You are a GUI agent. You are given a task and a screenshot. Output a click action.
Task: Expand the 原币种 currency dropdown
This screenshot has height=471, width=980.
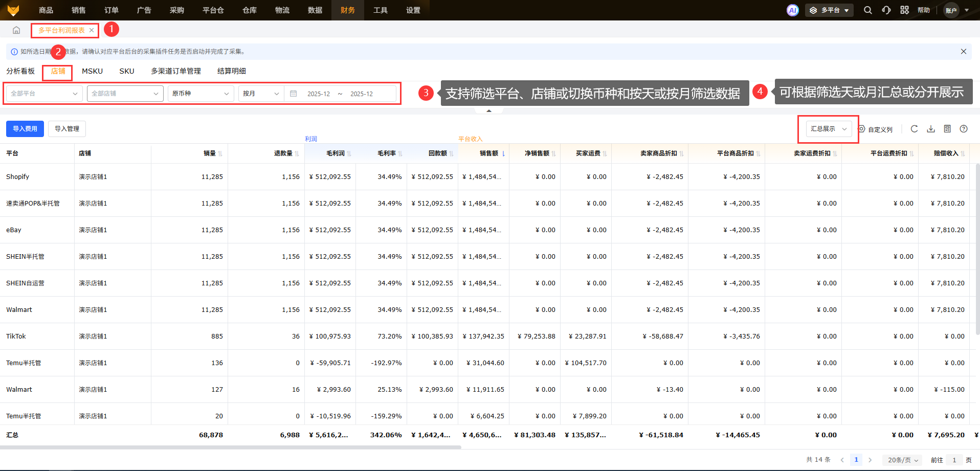(201, 94)
